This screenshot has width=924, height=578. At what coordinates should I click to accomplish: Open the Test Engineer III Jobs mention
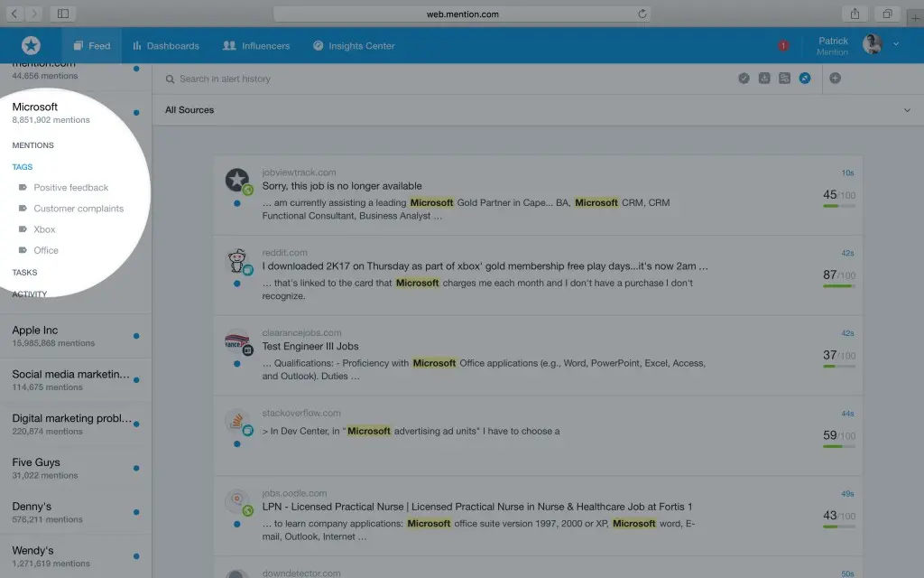point(310,346)
